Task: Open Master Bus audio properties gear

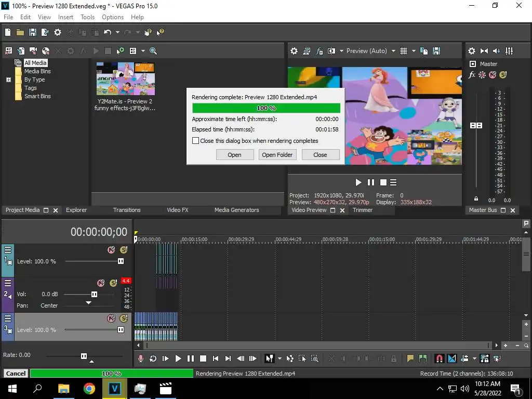Action: 472,51
